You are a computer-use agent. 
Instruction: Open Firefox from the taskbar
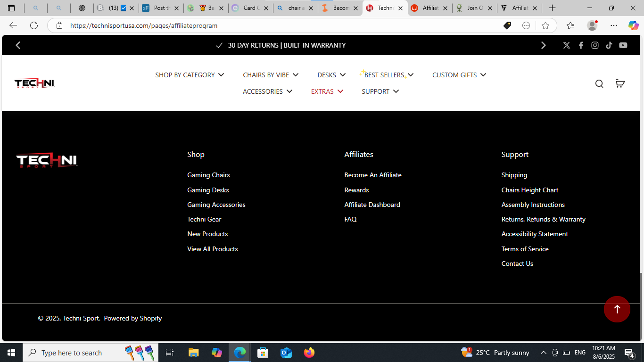click(x=309, y=353)
